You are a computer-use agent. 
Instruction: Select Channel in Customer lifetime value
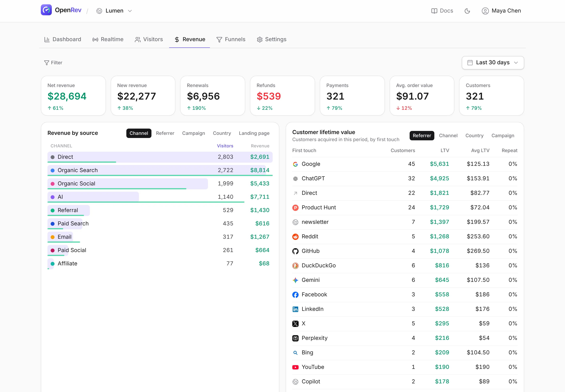pos(448,136)
